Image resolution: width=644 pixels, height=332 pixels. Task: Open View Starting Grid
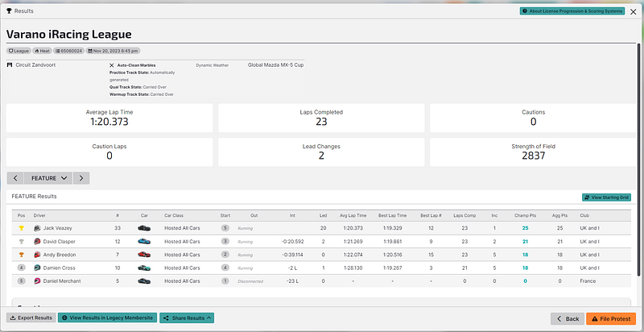coord(607,197)
